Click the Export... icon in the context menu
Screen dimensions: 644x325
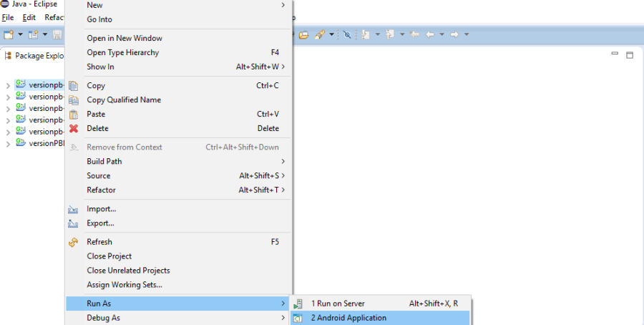[73, 223]
